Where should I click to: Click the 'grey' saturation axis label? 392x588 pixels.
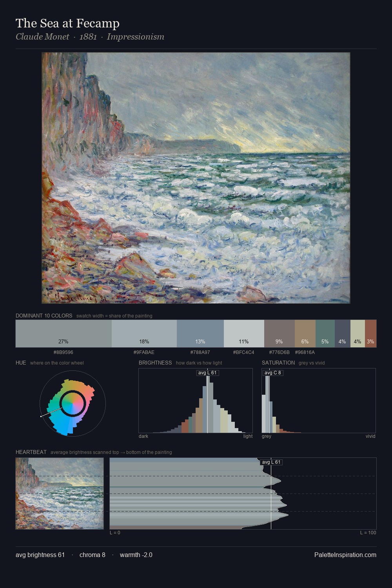click(267, 436)
